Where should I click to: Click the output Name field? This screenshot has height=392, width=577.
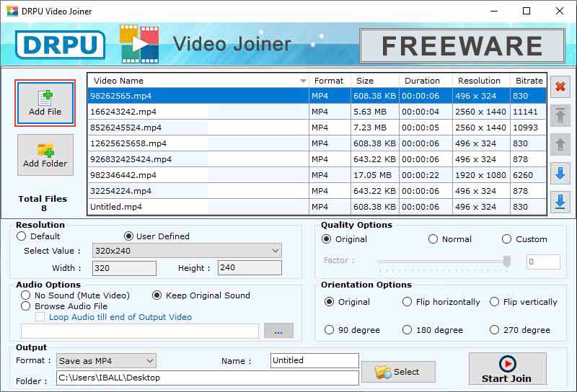tap(314, 360)
